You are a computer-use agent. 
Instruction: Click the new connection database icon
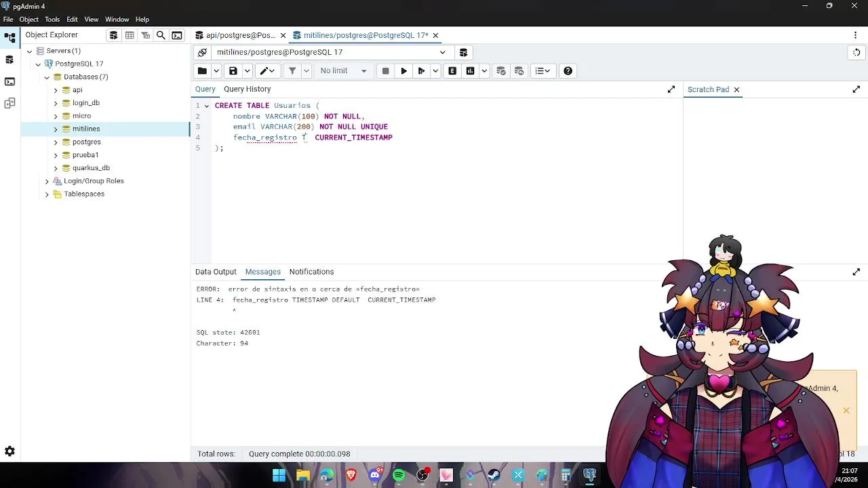pos(463,52)
